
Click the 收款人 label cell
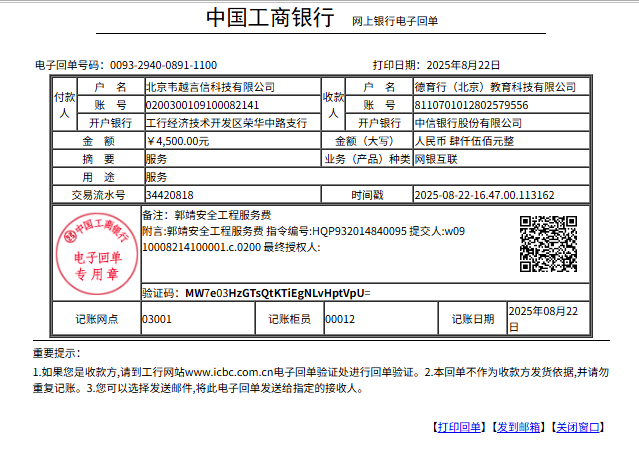[x=333, y=105]
